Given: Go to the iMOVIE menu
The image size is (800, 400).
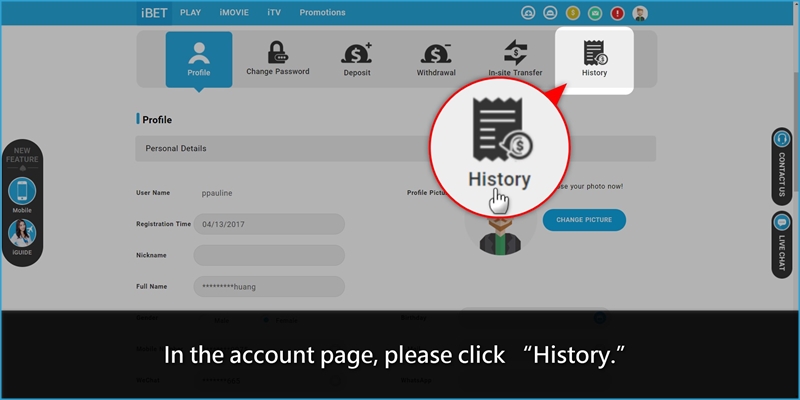Looking at the screenshot, I should (x=234, y=13).
